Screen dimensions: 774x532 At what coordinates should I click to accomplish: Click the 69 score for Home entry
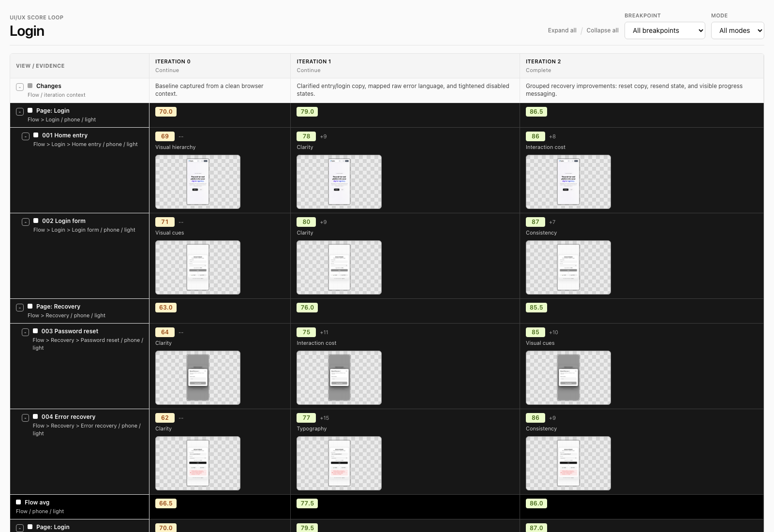(x=165, y=136)
